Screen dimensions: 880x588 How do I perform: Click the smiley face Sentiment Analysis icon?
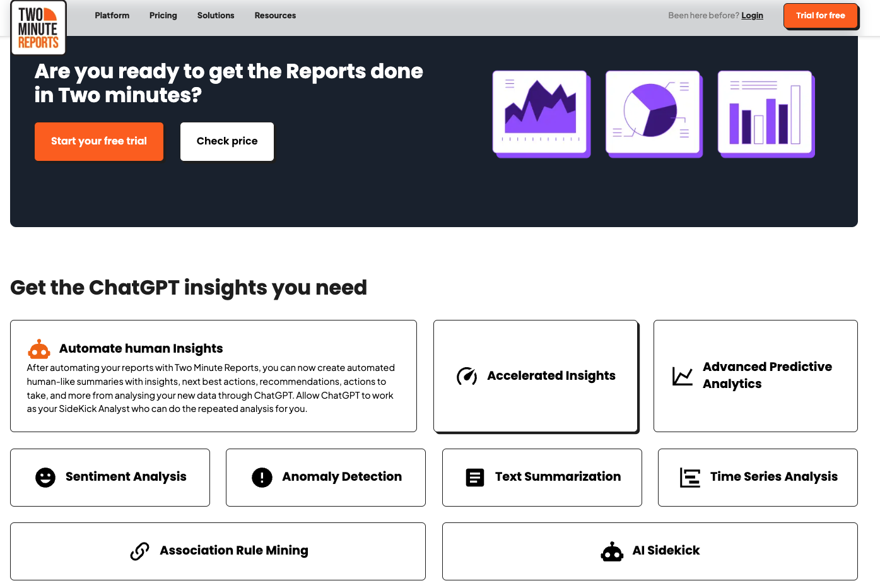click(45, 478)
